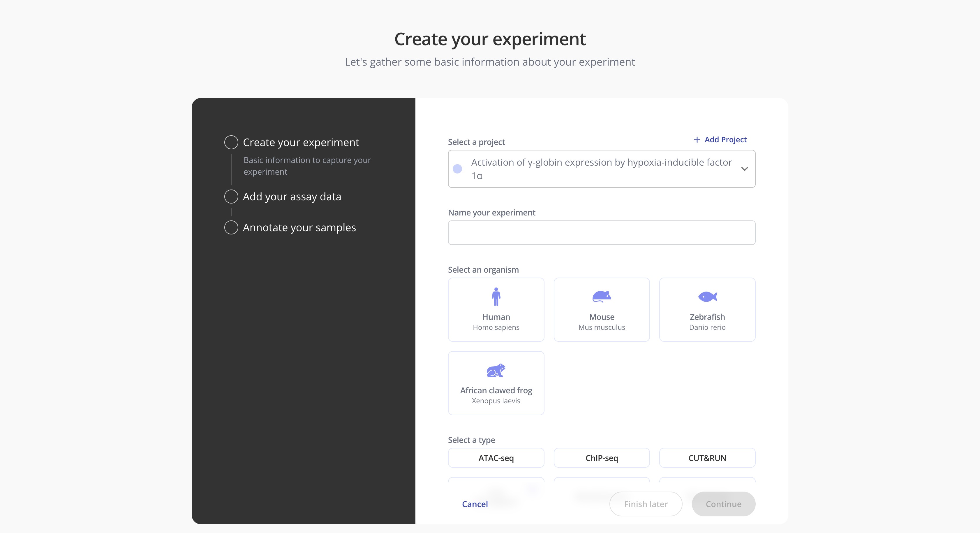Click the Create your experiment step circle
Image resolution: width=980 pixels, height=533 pixels.
coord(231,142)
